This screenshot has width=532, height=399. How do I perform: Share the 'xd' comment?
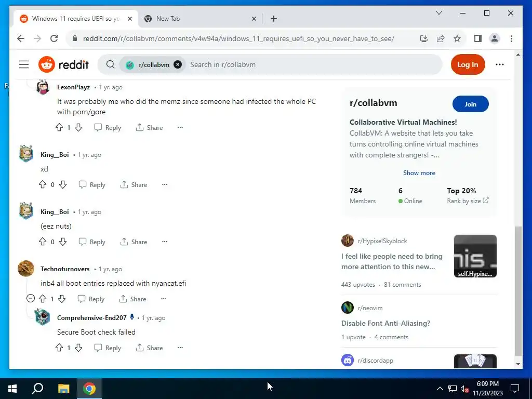pyautogui.click(x=134, y=184)
